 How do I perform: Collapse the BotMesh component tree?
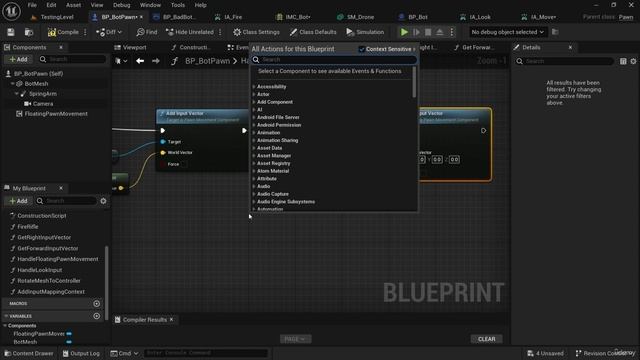pyautogui.click(x=13, y=84)
